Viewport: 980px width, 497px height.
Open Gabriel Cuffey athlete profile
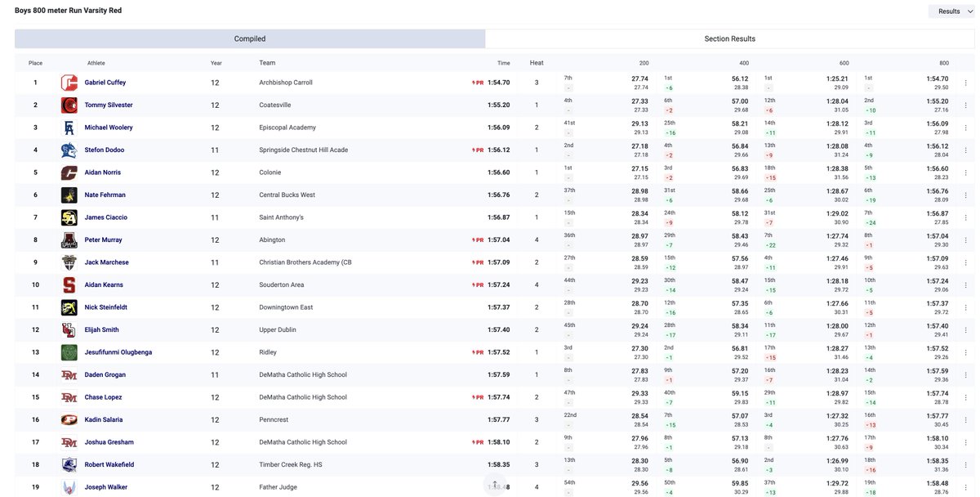[105, 83]
